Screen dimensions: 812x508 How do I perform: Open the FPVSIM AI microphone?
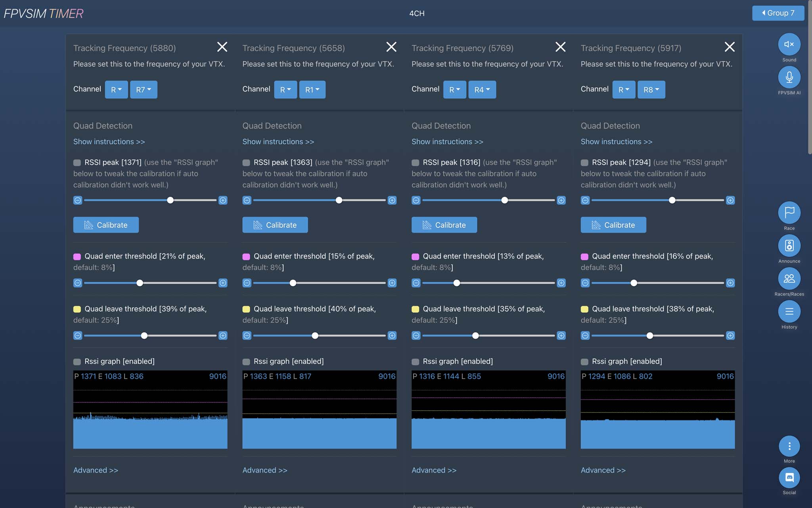point(789,77)
